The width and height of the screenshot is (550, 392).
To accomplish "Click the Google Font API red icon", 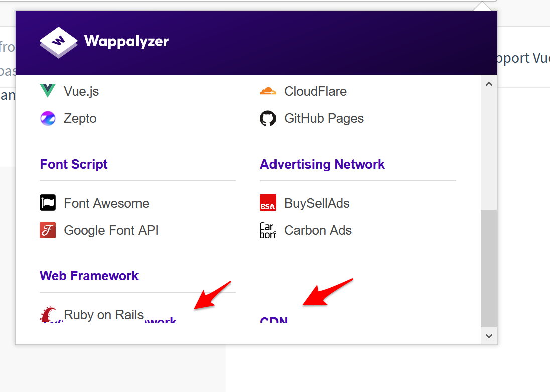I will click(x=48, y=230).
